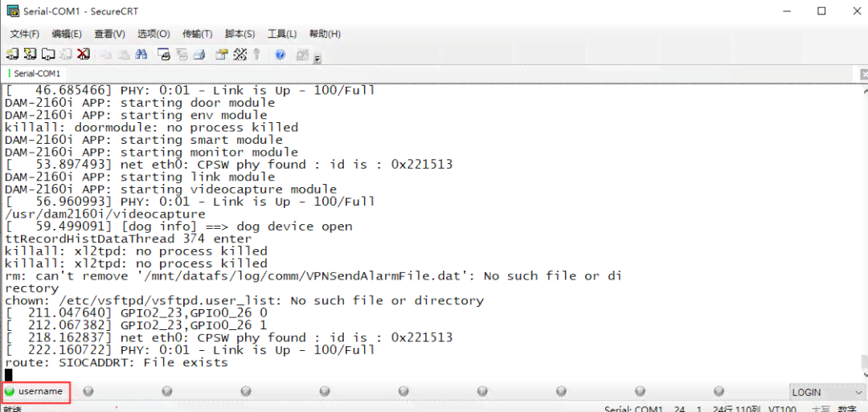Open the 文件(F) menu
This screenshot has height=412, width=868.
[24, 35]
